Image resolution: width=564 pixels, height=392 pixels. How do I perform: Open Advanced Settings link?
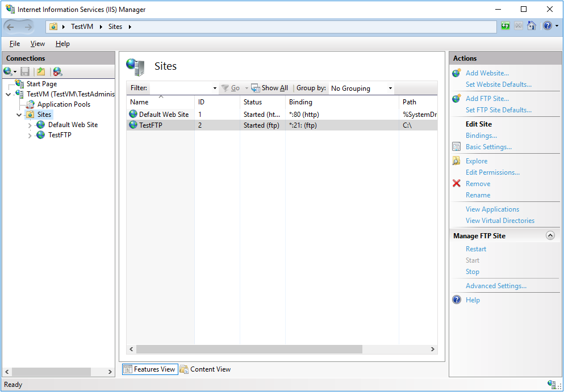(x=496, y=286)
